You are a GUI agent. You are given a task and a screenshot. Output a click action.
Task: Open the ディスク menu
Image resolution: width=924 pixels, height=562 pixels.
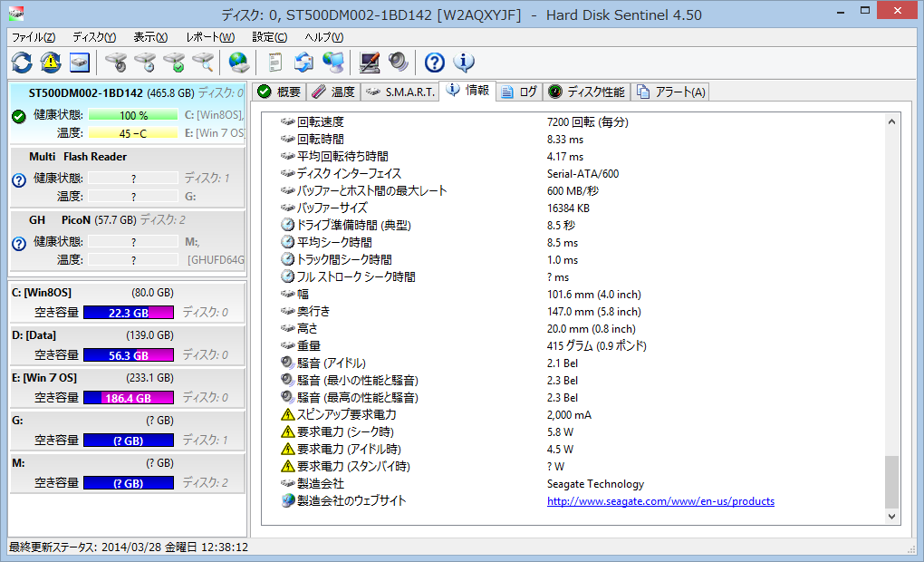coord(94,37)
